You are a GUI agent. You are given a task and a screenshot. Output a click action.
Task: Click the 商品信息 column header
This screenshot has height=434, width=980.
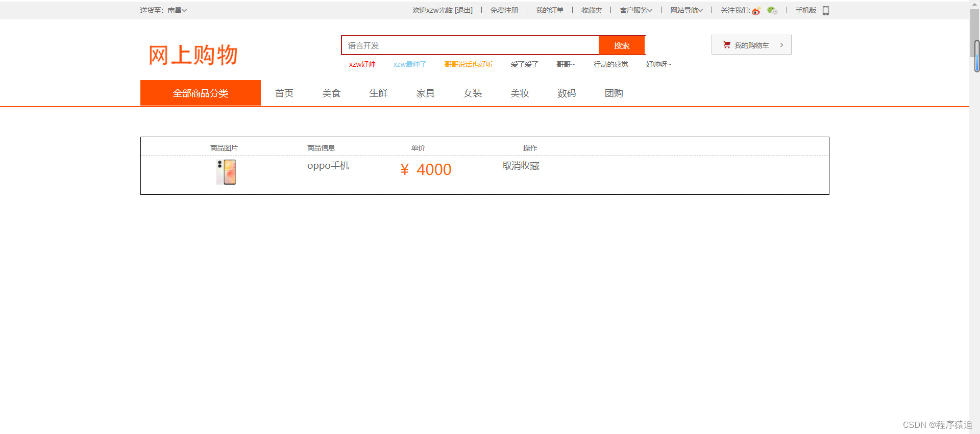coord(321,148)
